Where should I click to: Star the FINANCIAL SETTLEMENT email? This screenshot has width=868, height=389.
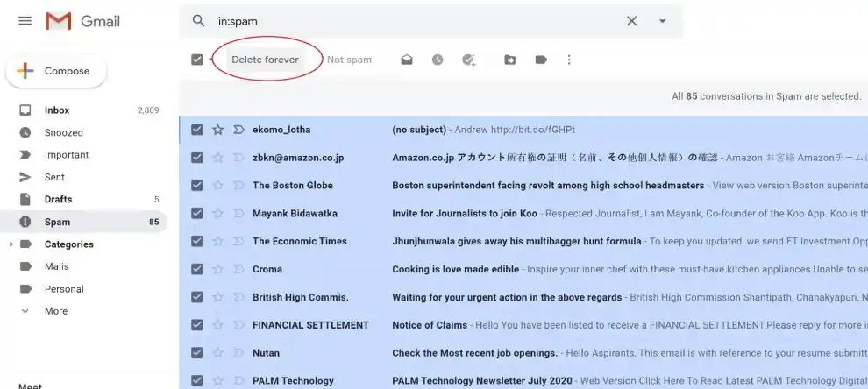click(218, 325)
